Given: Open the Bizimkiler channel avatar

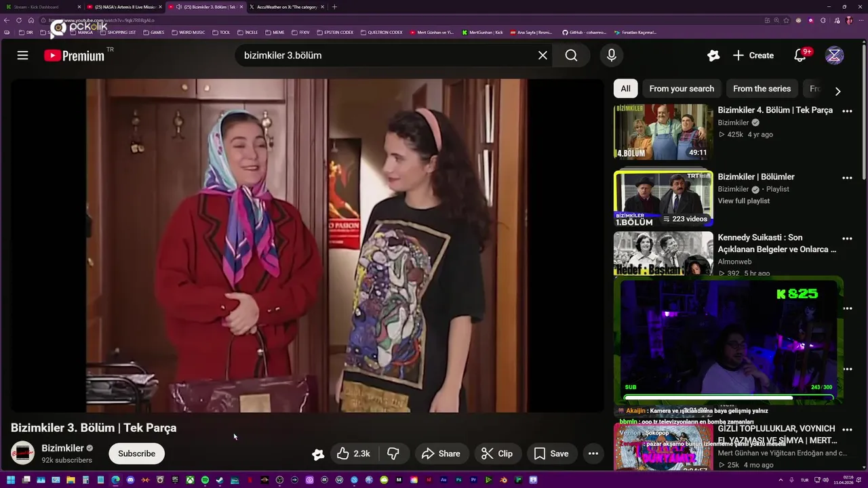Looking at the screenshot, I should tap(22, 453).
